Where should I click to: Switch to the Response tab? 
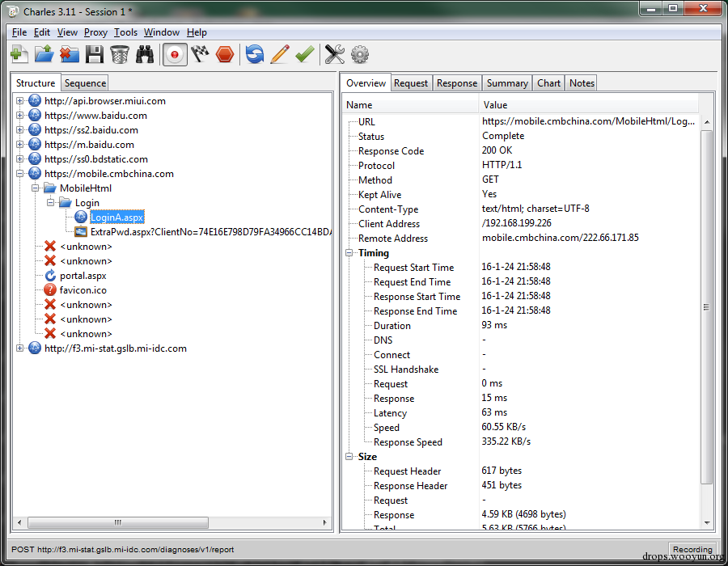[457, 82]
